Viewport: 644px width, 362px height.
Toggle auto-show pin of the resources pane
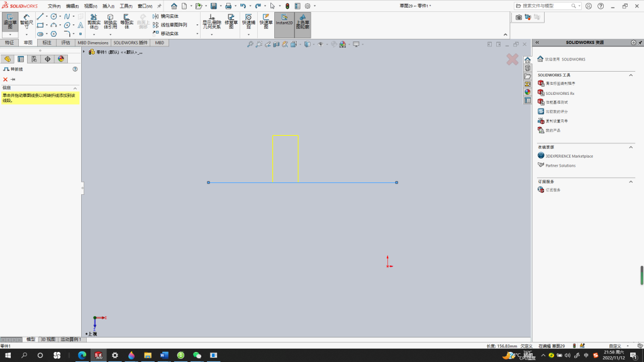pos(640,43)
